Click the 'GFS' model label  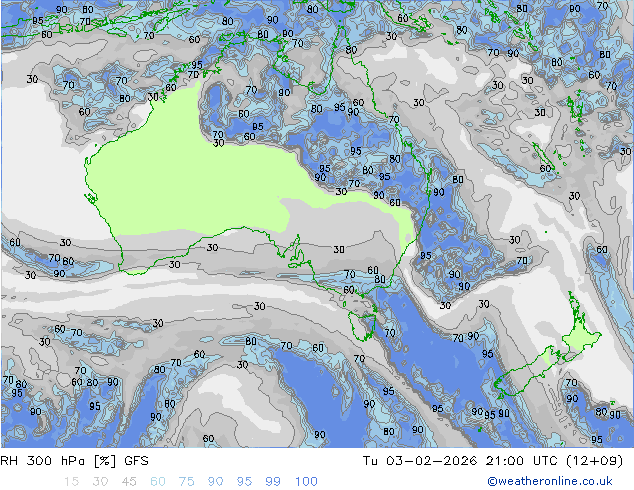coord(136,461)
